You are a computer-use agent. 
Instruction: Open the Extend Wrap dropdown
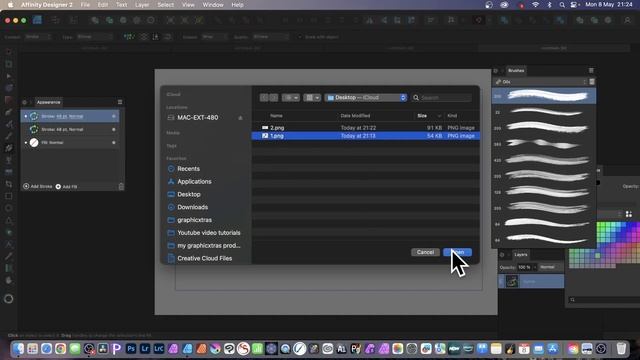click(x=214, y=37)
